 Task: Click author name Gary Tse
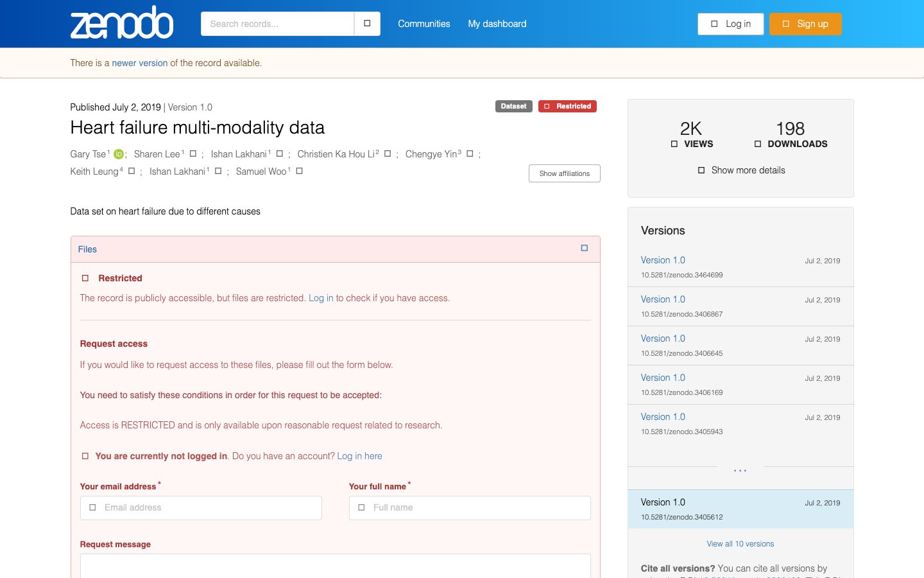pos(89,154)
